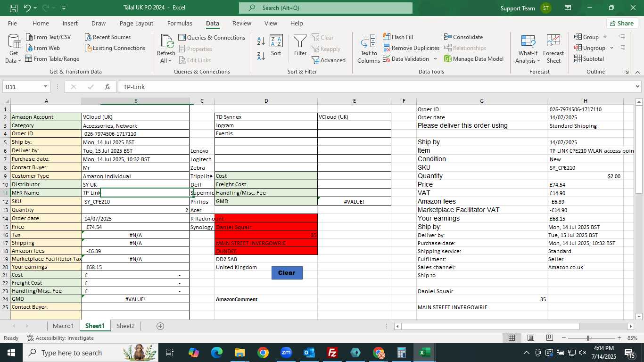Click the zoom slider handle
644x362 pixels.
(x=588, y=338)
